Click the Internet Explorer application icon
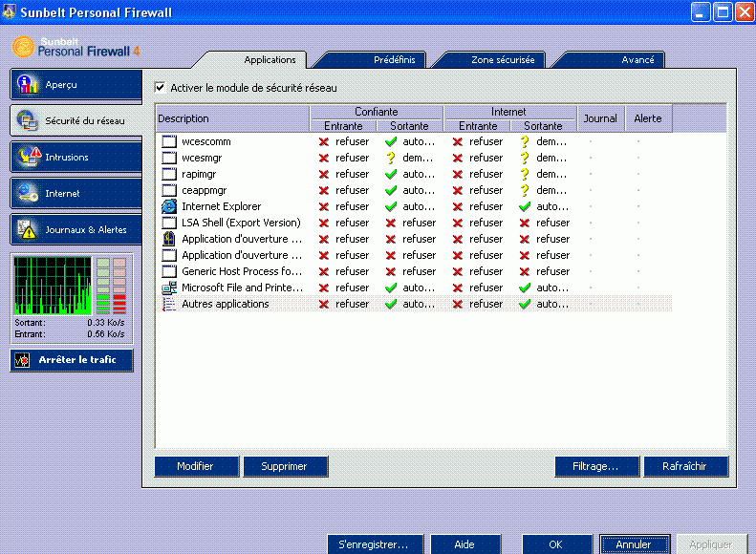The image size is (756, 554). (x=169, y=206)
